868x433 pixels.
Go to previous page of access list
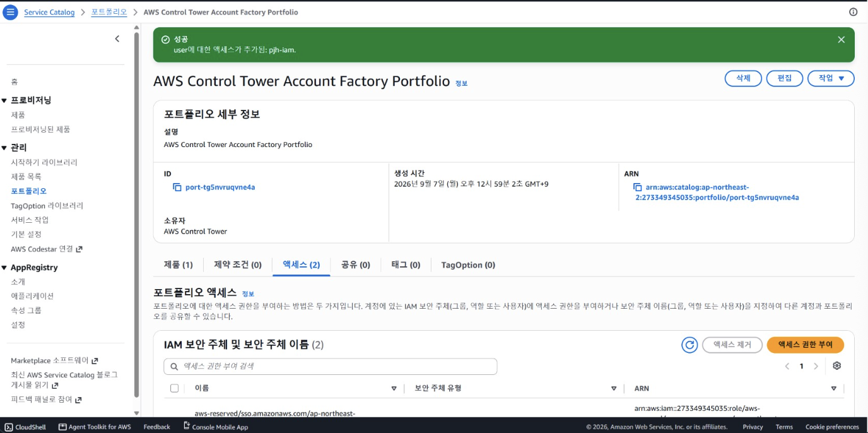[x=787, y=366]
